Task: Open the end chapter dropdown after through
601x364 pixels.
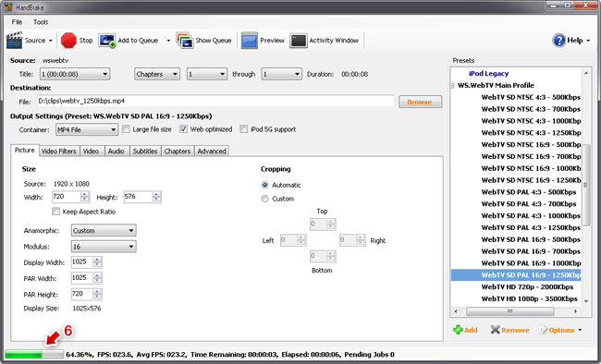Action: 281,74
